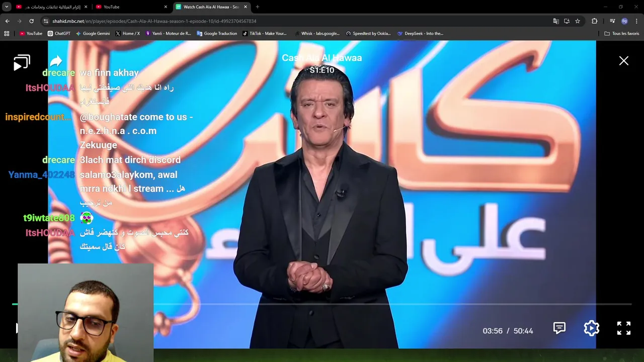
Task: Go forward in browser history
Action: click(19, 21)
